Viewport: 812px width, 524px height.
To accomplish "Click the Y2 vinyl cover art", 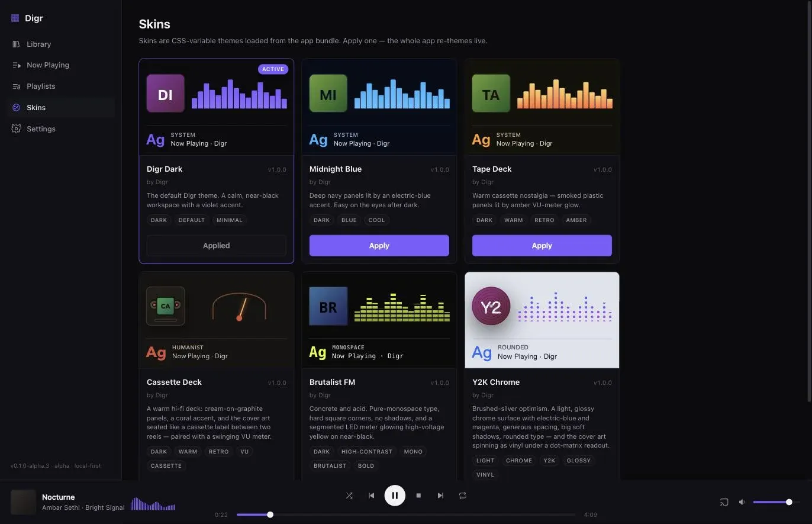I will pyautogui.click(x=491, y=306).
